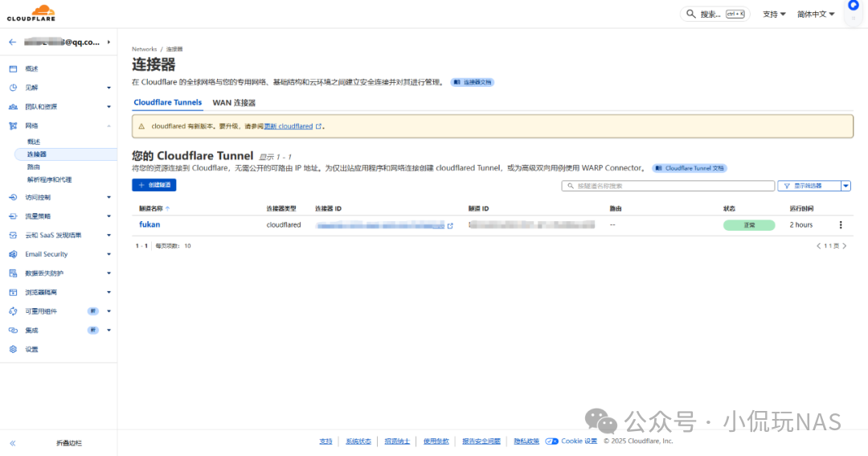Screen dimensions: 868x456
Task: Open the 更新 cloudflared link
Action: tap(289, 126)
